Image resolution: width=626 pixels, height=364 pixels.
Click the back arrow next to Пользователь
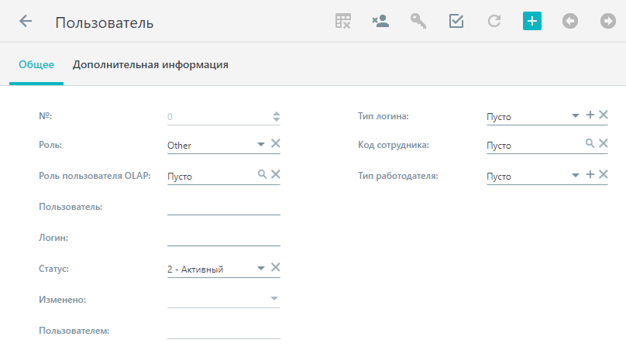coord(26,21)
